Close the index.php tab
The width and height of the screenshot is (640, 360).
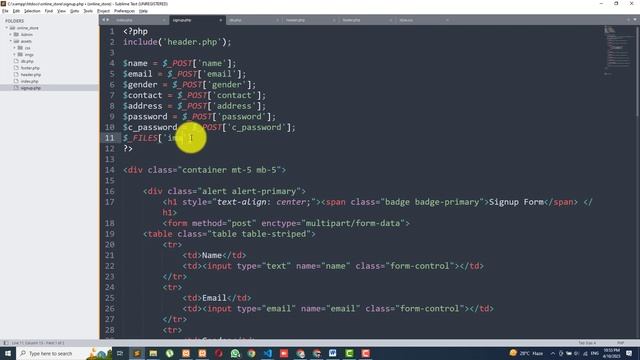164,20
